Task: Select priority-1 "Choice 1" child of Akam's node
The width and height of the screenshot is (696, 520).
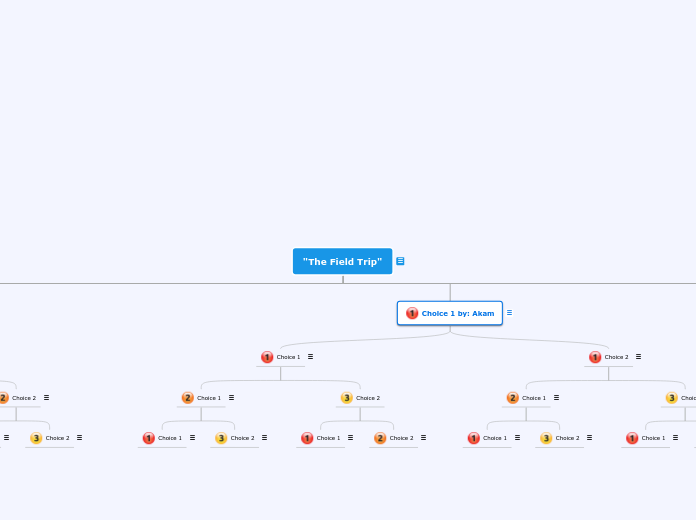Action: (x=288, y=357)
